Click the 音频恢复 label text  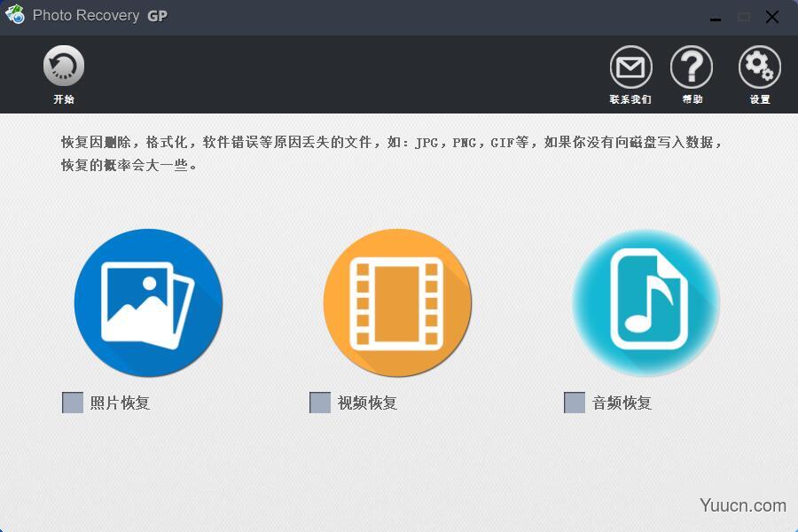point(622,403)
